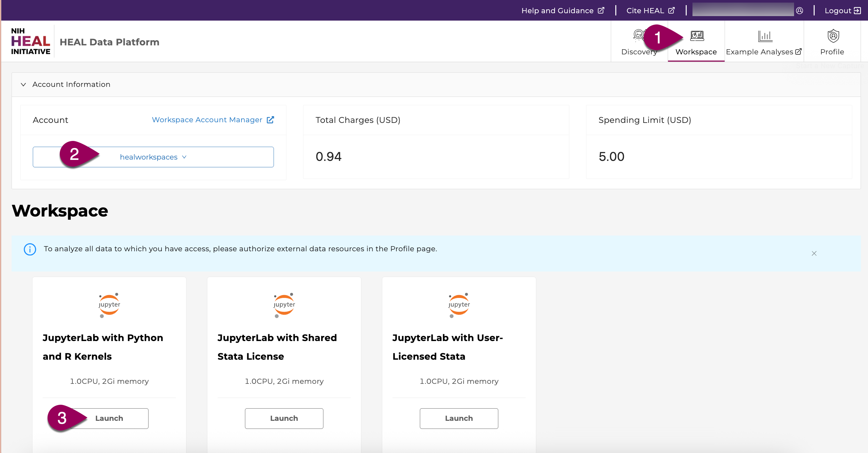Click the Jupyter logo on Python and R card

pyautogui.click(x=109, y=305)
